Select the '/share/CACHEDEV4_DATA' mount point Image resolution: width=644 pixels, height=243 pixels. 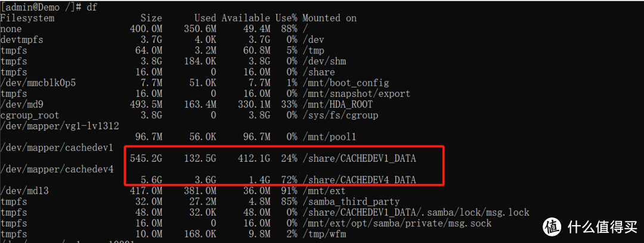click(x=360, y=180)
